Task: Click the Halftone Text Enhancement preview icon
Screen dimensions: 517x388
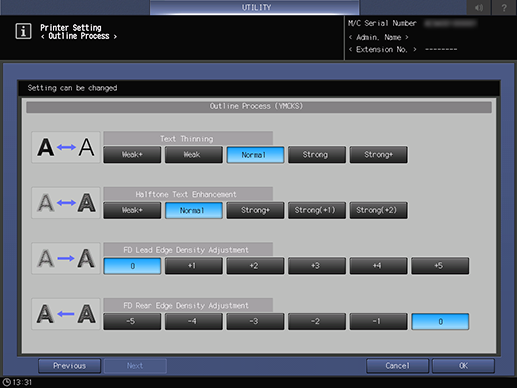Action: [66, 203]
